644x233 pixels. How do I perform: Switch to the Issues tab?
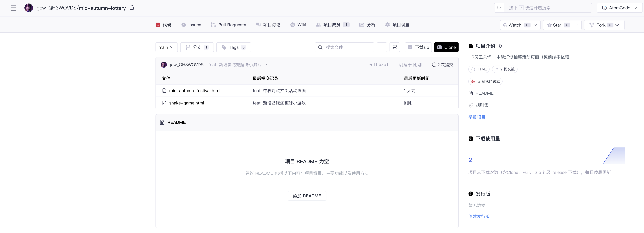point(191,25)
